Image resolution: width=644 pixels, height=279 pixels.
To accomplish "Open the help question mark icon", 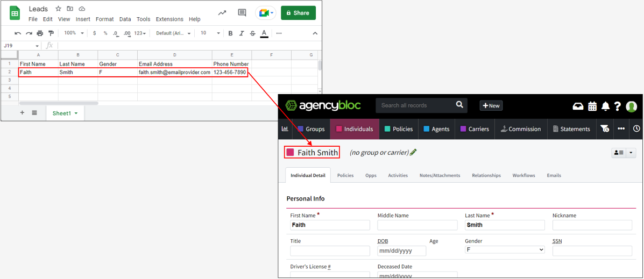I will click(617, 106).
